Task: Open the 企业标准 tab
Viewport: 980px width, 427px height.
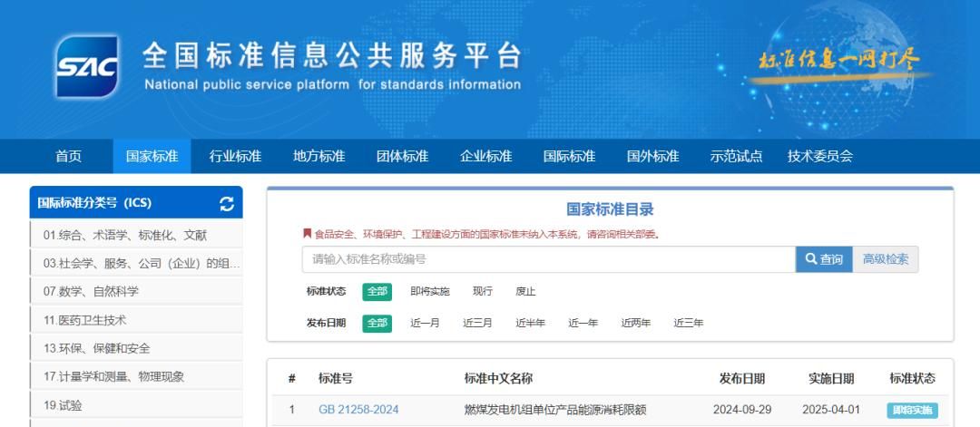Action: click(x=485, y=156)
